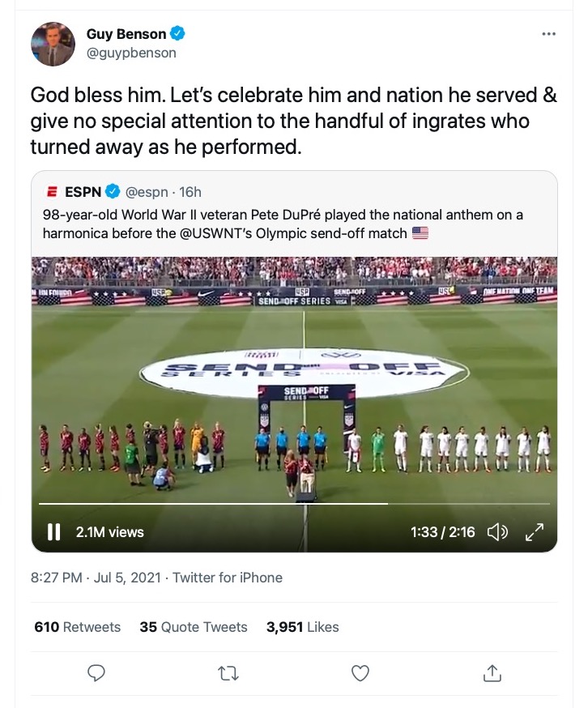Like the tweet with heart icon
This screenshot has height=708, width=588.
pos(360,672)
